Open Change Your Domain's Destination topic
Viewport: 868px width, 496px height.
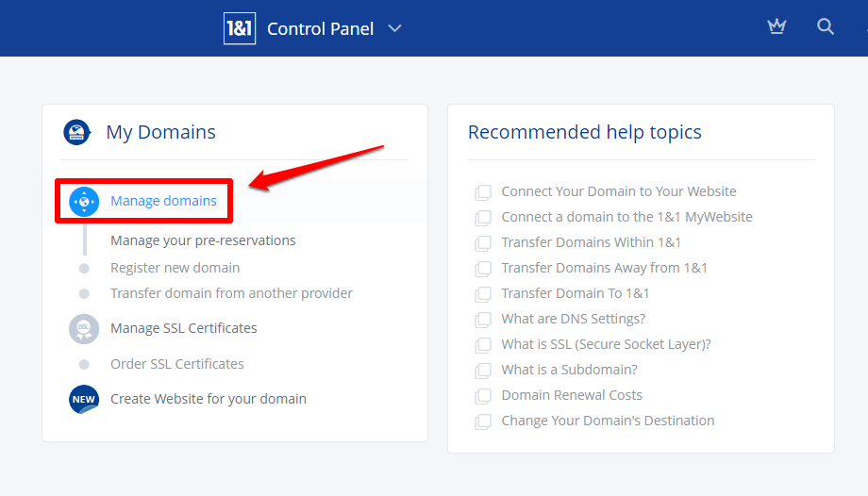[608, 421]
